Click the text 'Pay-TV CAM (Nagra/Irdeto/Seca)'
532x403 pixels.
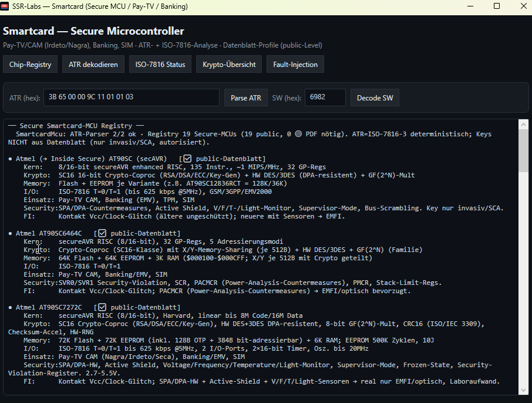117,357
